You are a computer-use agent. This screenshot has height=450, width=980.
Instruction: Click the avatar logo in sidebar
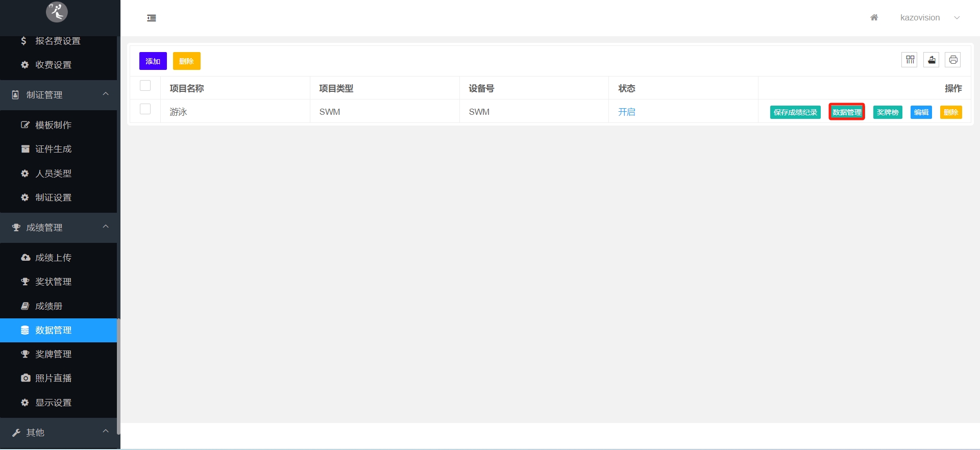57,12
